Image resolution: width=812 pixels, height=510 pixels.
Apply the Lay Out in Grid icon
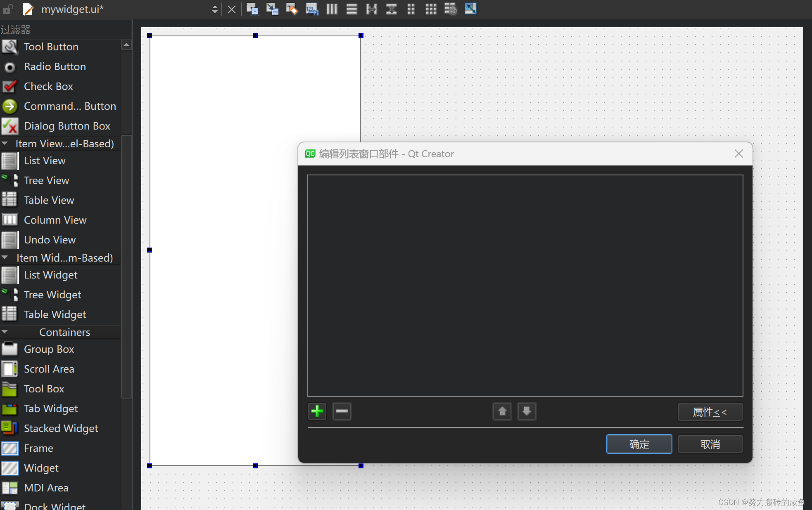pos(431,9)
